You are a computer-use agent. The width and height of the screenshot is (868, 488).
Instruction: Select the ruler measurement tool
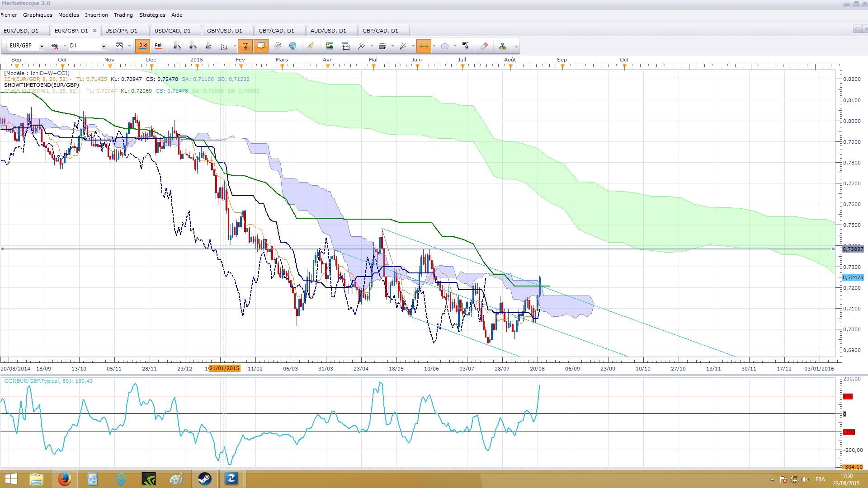[x=311, y=46]
